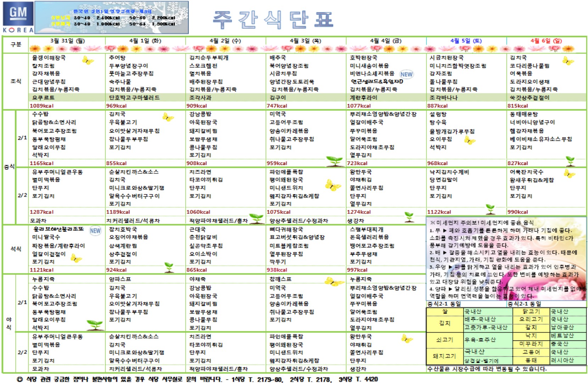This screenshot has width=588, height=383.
Task: Click the butterfly next to 올갱이해장국
Action: click(88, 61)
